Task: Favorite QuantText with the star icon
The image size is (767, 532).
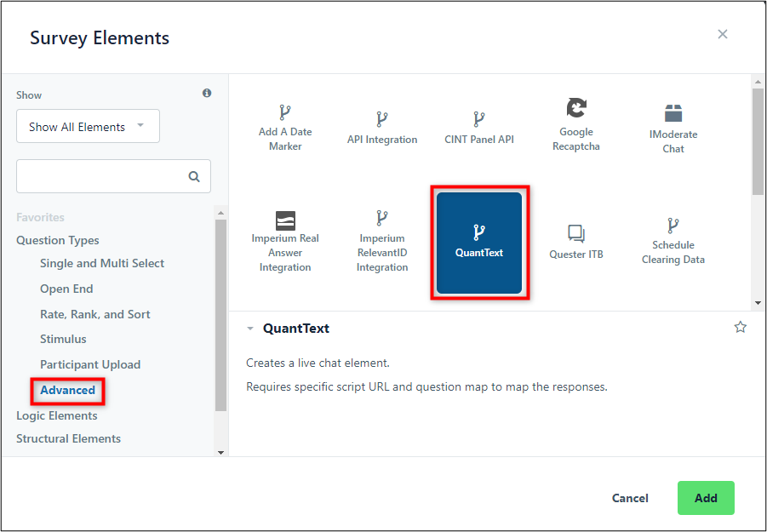Action: 740,327
